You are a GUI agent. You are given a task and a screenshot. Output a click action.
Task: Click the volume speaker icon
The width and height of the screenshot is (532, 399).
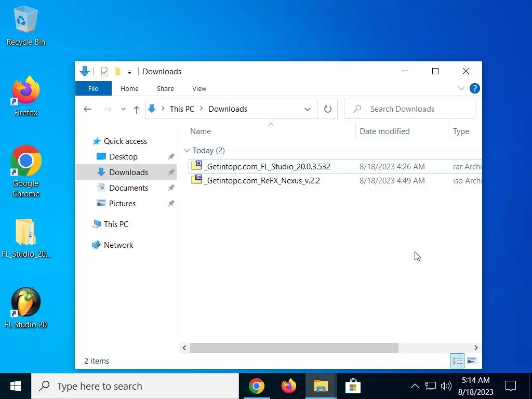[x=446, y=386]
